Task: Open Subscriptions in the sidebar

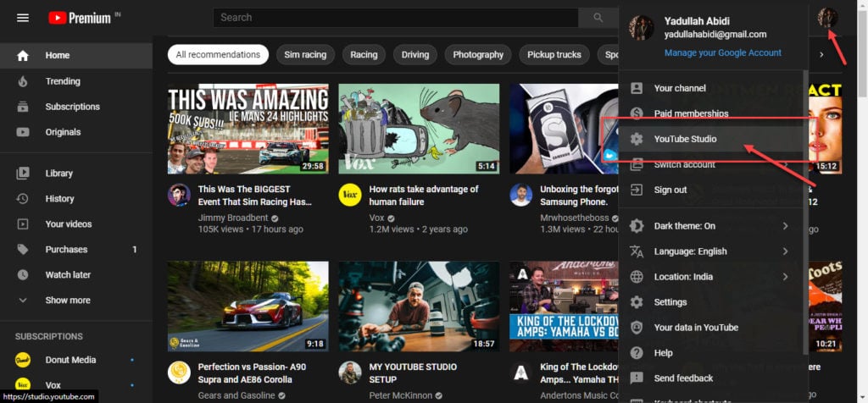Action: [x=75, y=107]
